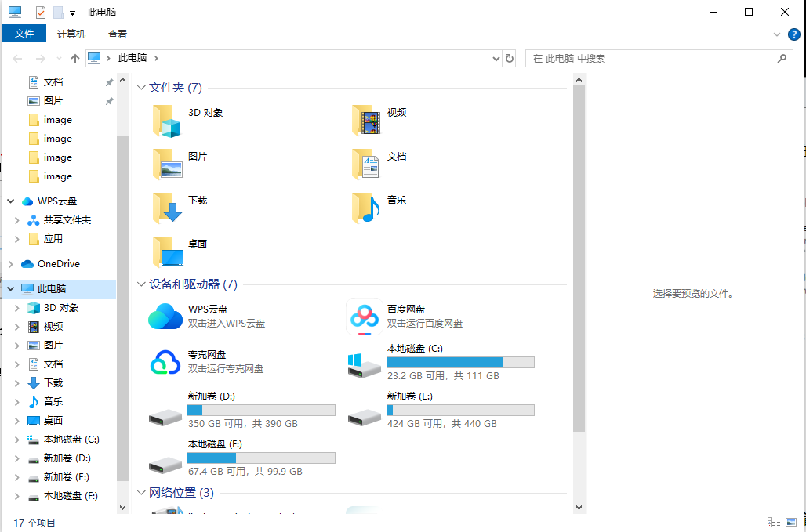Click the refresh button beside address bar

coord(510,58)
